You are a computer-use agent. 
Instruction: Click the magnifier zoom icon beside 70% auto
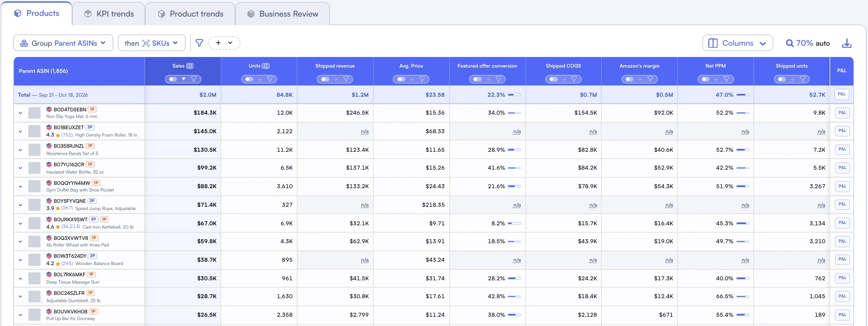coord(789,43)
